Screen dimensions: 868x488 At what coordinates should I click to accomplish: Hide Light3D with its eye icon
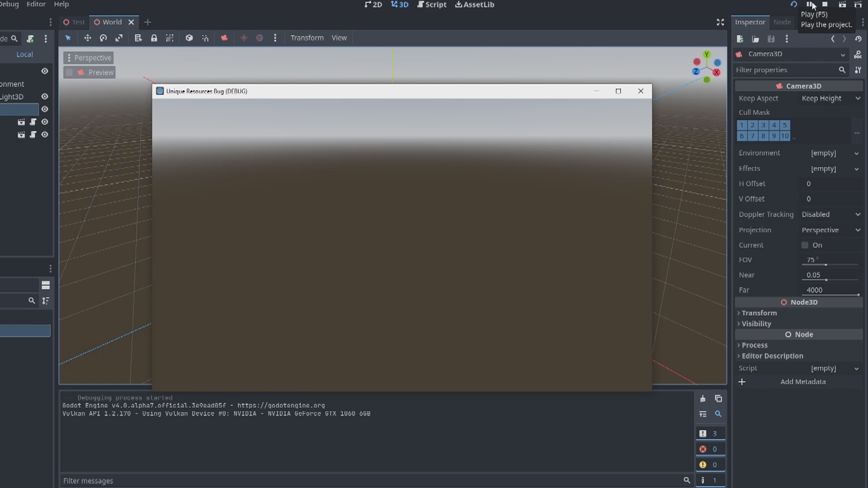point(44,96)
